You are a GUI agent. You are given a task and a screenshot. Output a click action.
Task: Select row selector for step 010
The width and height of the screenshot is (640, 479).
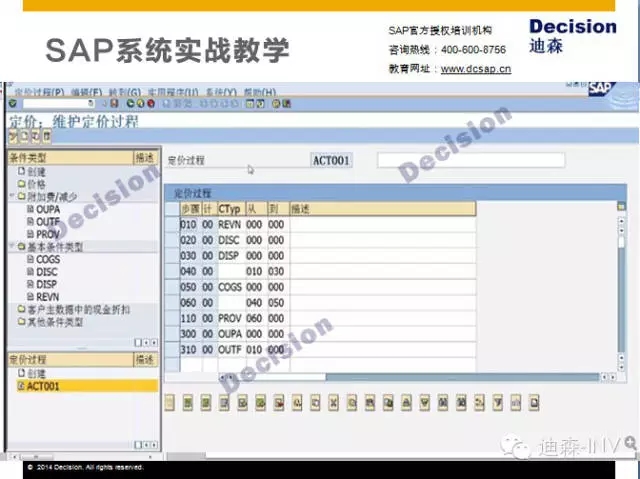click(172, 224)
